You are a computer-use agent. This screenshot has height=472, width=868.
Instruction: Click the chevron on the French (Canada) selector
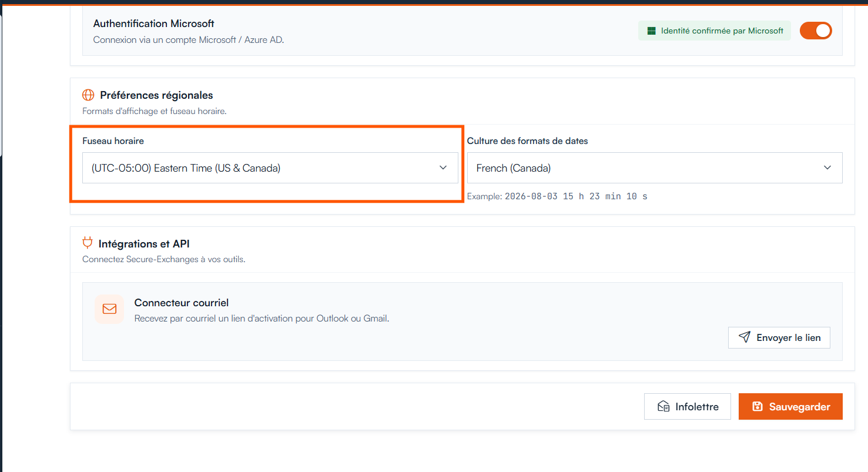(x=827, y=168)
